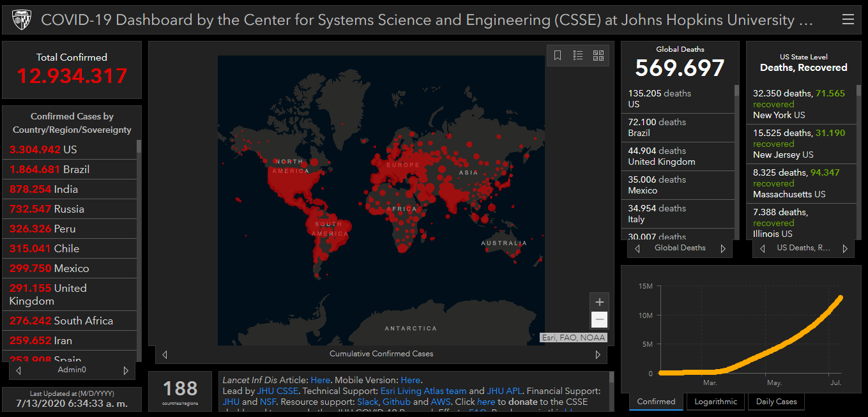Click the Esri, FAO, NOAA attribution
The width and height of the screenshot is (868, 417).
[573, 338]
